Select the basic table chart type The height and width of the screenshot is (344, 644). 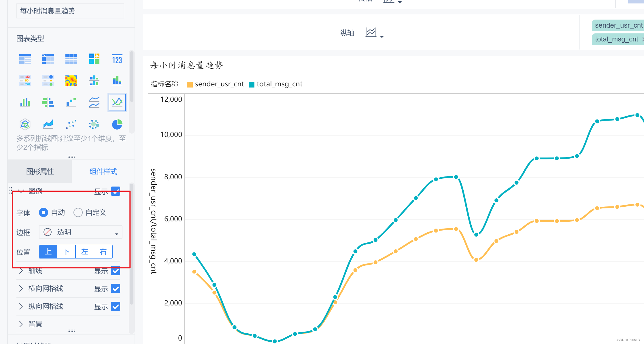click(x=25, y=59)
